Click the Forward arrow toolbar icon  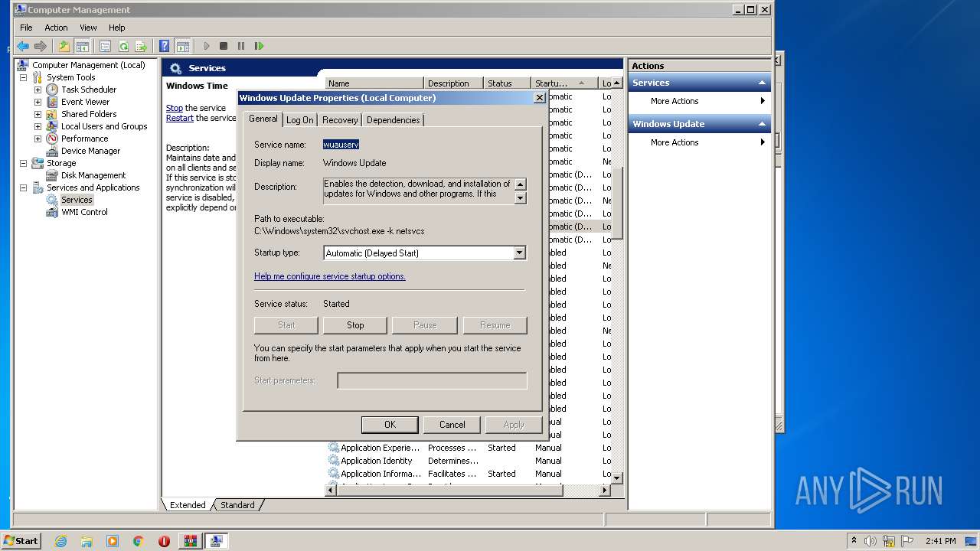[41, 46]
